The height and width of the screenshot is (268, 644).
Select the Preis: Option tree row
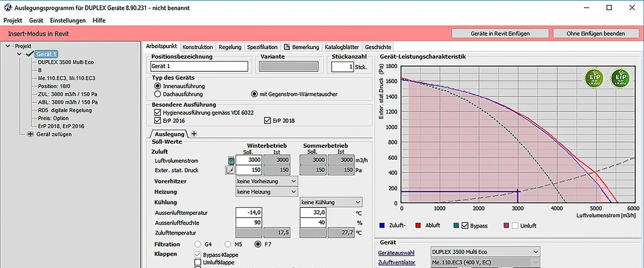53,118
